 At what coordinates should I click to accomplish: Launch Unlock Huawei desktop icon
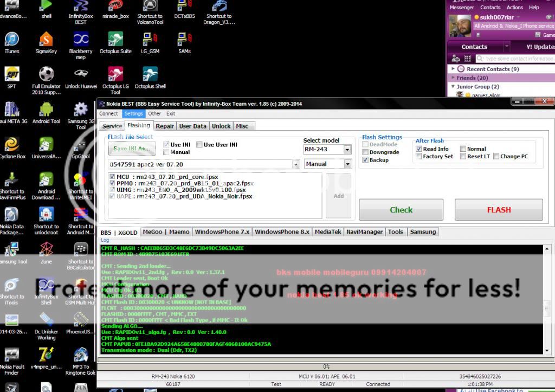[81, 78]
